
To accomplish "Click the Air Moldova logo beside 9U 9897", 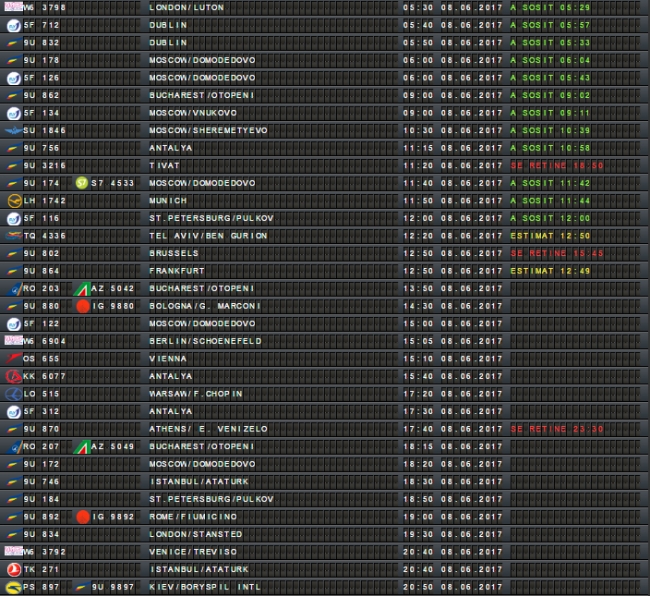I will [x=82, y=587].
